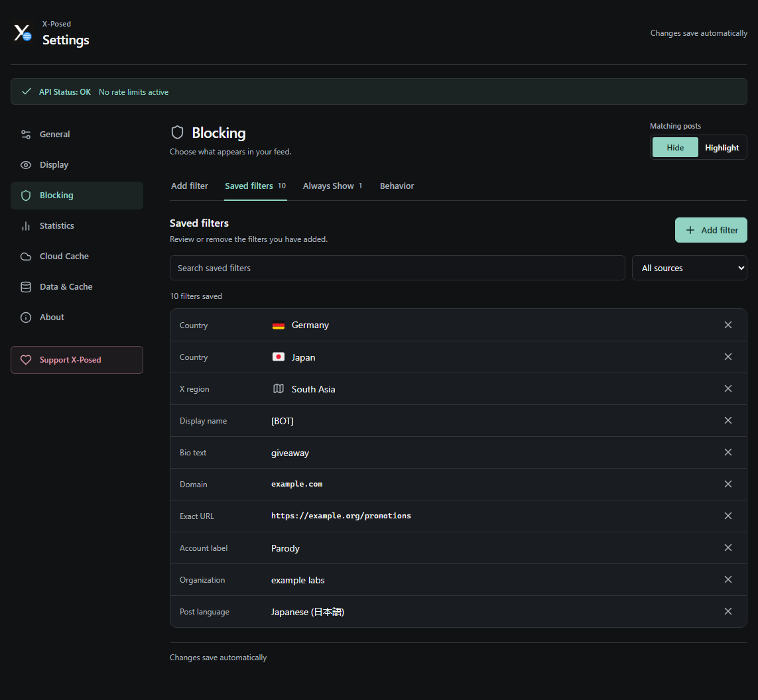Screen dimensions: 758x700
Task: Click the 'Exact URL' row label
Action: pos(197,516)
